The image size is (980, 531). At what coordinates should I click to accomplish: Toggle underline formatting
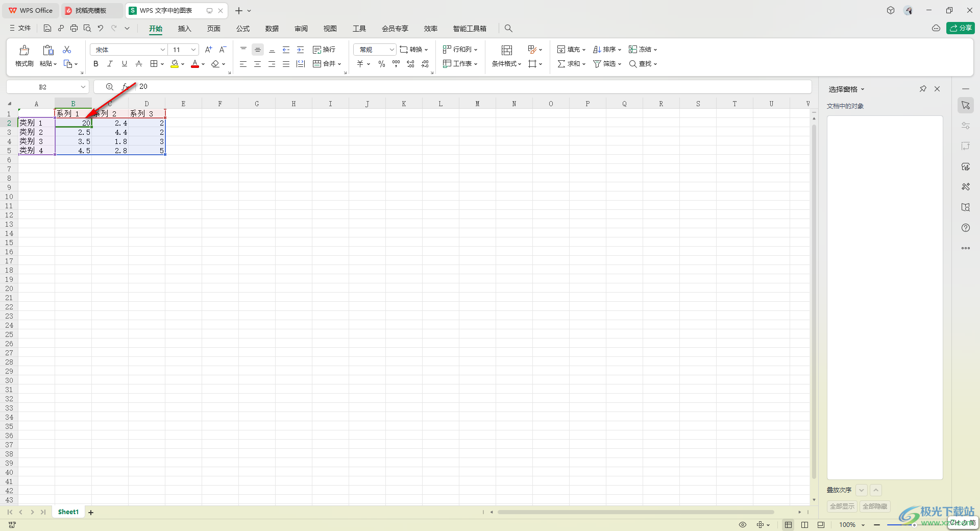[125, 64]
